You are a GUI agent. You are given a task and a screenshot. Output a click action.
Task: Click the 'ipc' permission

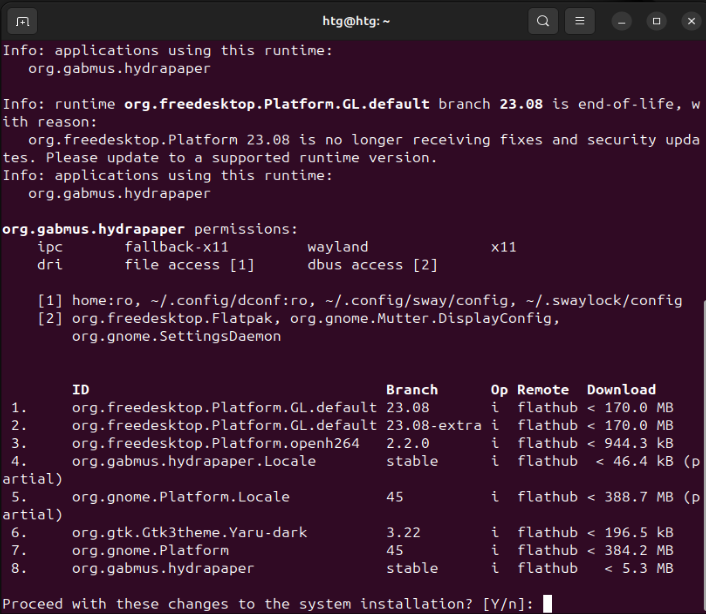pyautogui.click(x=50, y=247)
